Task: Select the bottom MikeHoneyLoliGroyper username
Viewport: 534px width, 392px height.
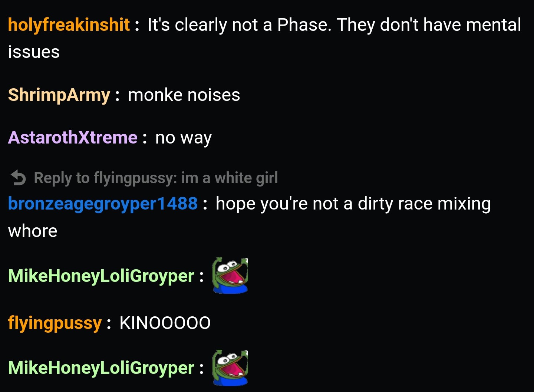Action: (x=101, y=368)
